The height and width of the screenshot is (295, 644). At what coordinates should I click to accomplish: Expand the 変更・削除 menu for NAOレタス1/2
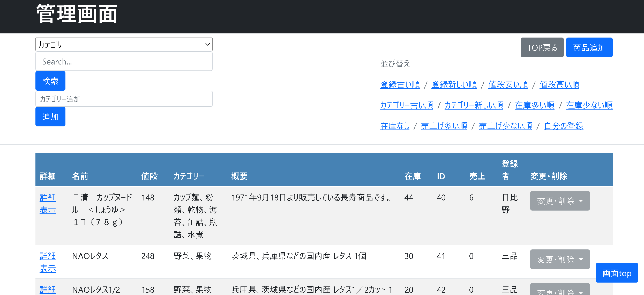(x=560, y=291)
